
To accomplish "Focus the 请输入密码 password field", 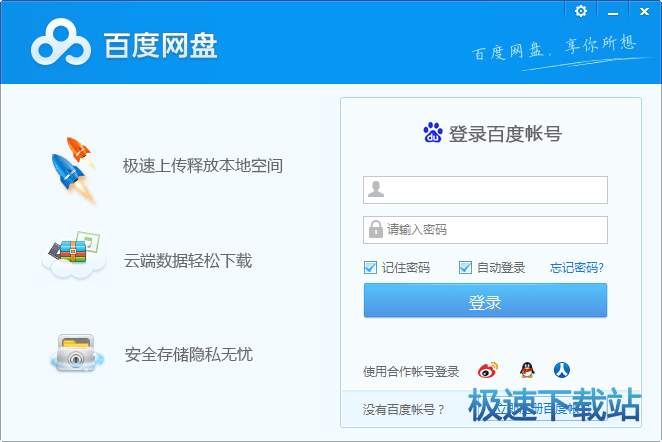I will [485, 230].
